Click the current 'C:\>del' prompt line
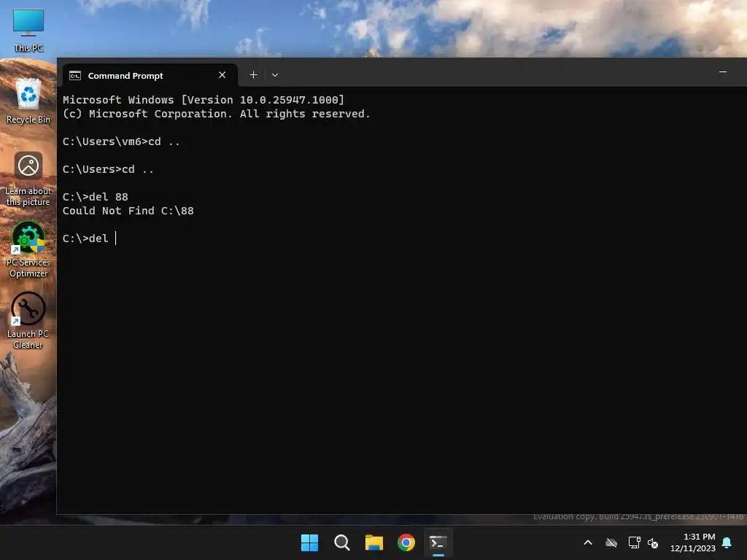Viewport: 747px width, 560px height. 90,238
